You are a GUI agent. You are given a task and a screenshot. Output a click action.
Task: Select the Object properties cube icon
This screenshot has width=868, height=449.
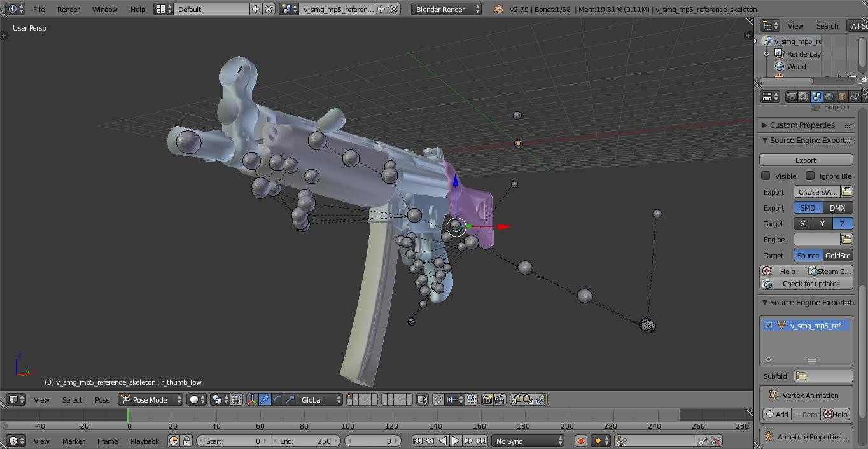841,96
